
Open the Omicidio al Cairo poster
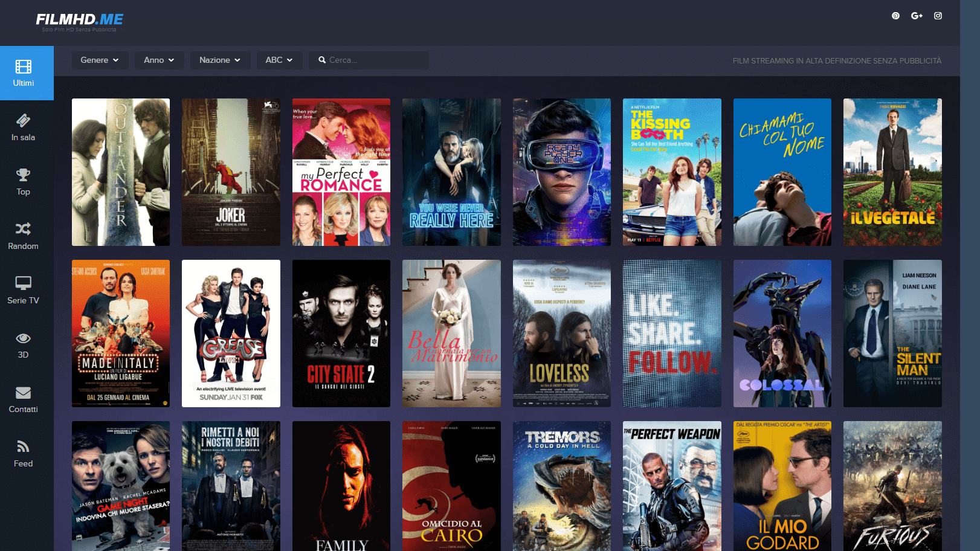(451, 486)
